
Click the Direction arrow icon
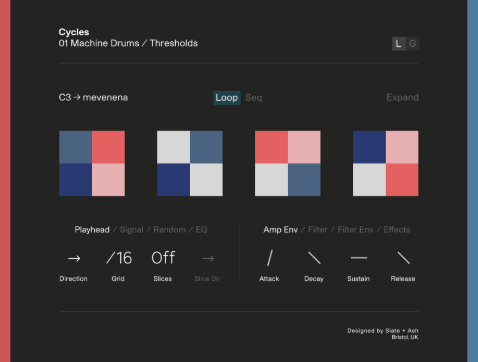click(x=74, y=258)
